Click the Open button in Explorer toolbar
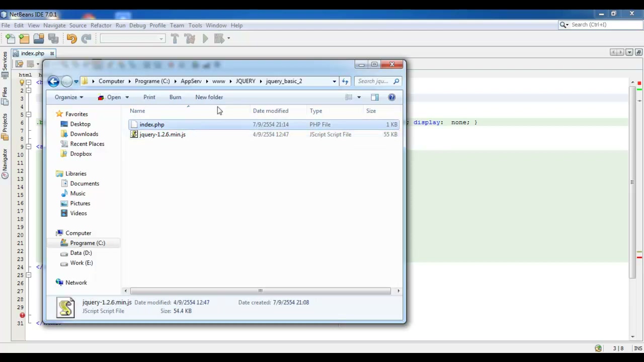 [x=110, y=97]
